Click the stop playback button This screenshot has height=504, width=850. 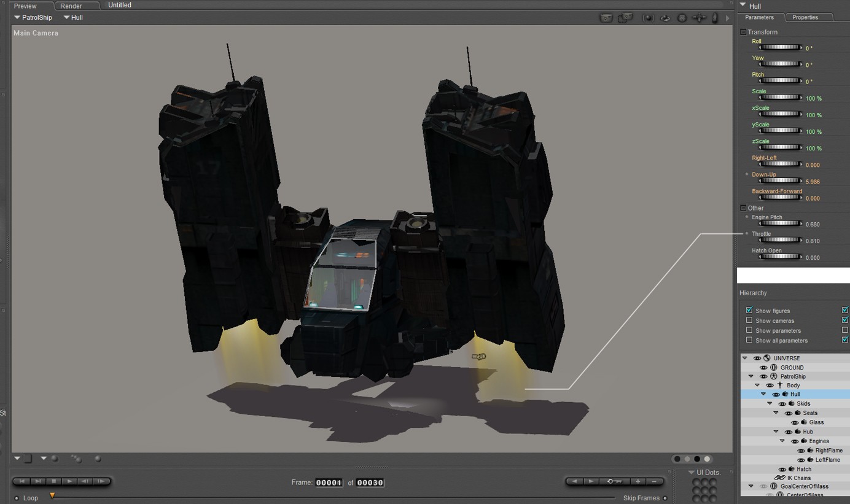[x=54, y=481]
